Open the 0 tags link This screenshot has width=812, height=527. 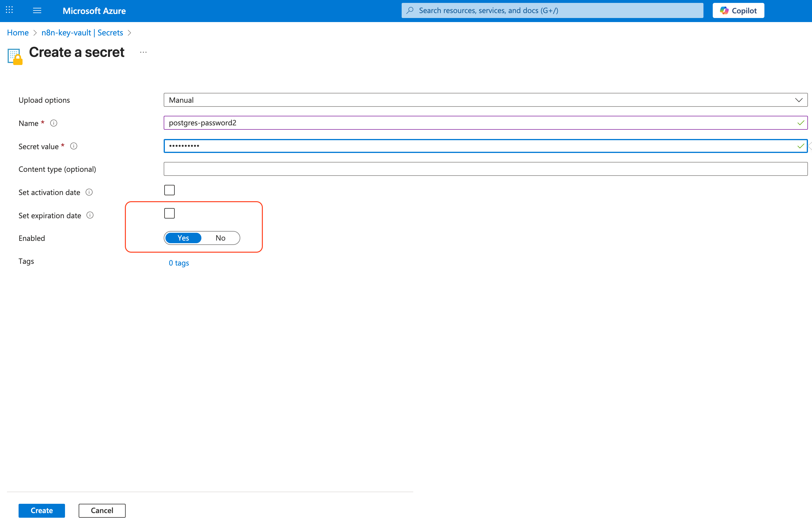[179, 263]
